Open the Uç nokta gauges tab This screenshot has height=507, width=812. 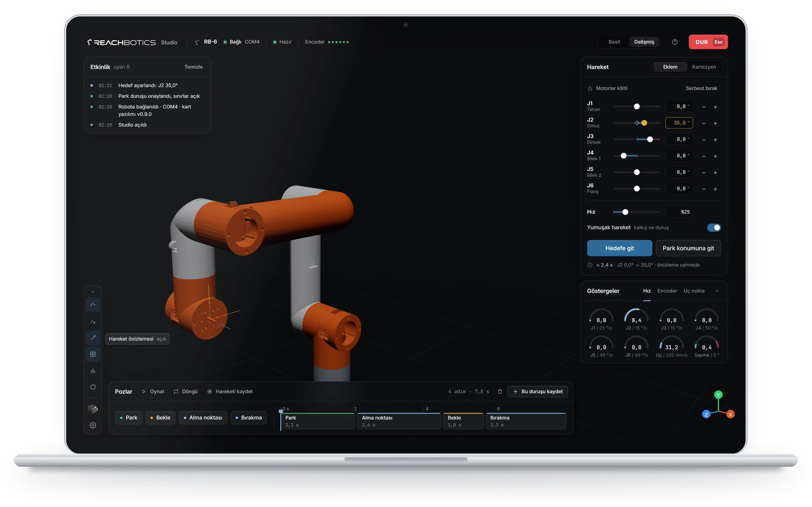coord(694,291)
